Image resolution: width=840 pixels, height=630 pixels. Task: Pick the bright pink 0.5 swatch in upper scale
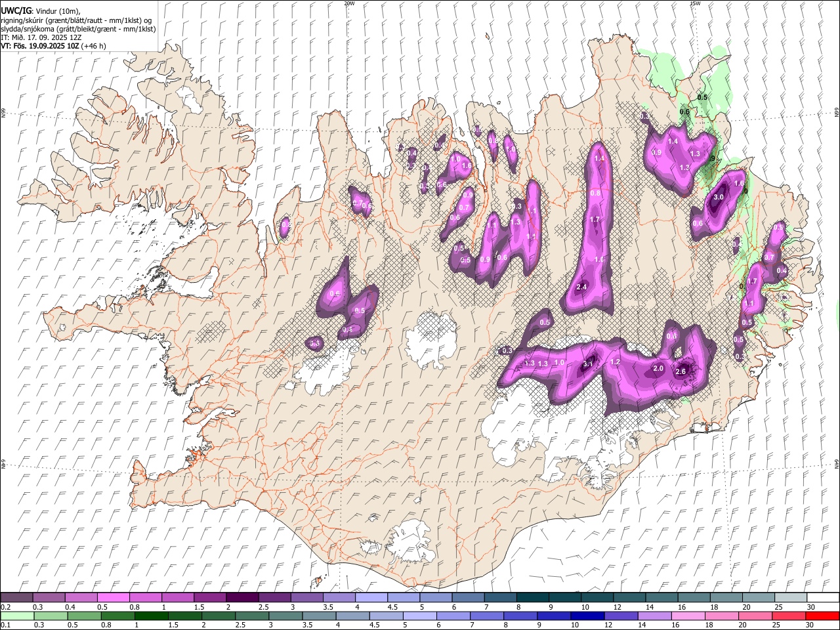(x=113, y=597)
